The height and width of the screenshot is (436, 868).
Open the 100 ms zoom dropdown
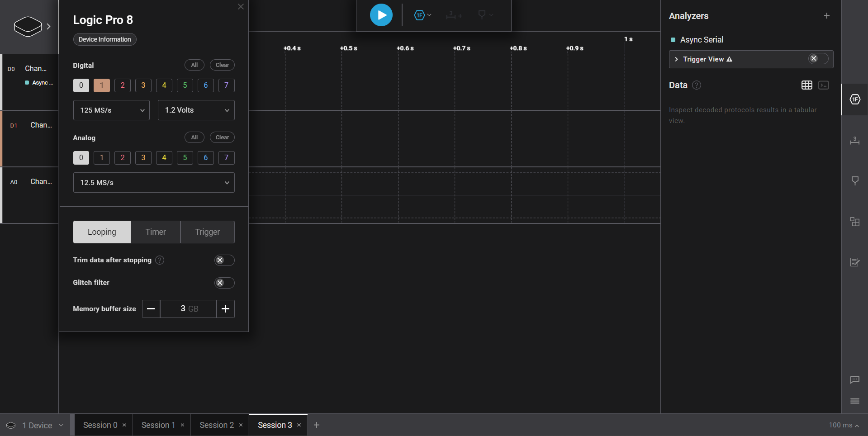[844, 425]
